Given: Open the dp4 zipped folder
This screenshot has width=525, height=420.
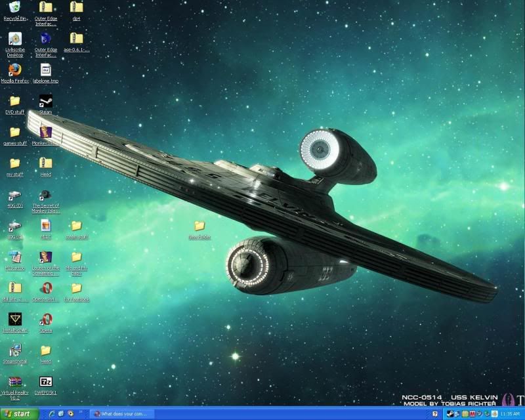Looking at the screenshot, I should [x=76, y=11].
